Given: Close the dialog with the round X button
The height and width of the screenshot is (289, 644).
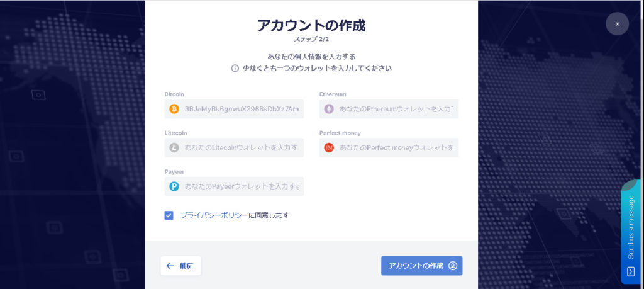Looking at the screenshot, I should coord(618,24).
